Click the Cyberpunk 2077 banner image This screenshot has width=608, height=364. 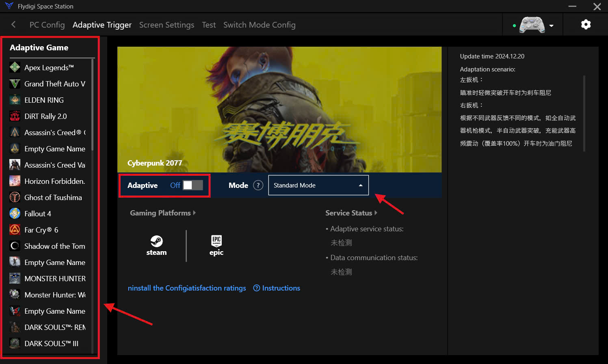click(279, 110)
